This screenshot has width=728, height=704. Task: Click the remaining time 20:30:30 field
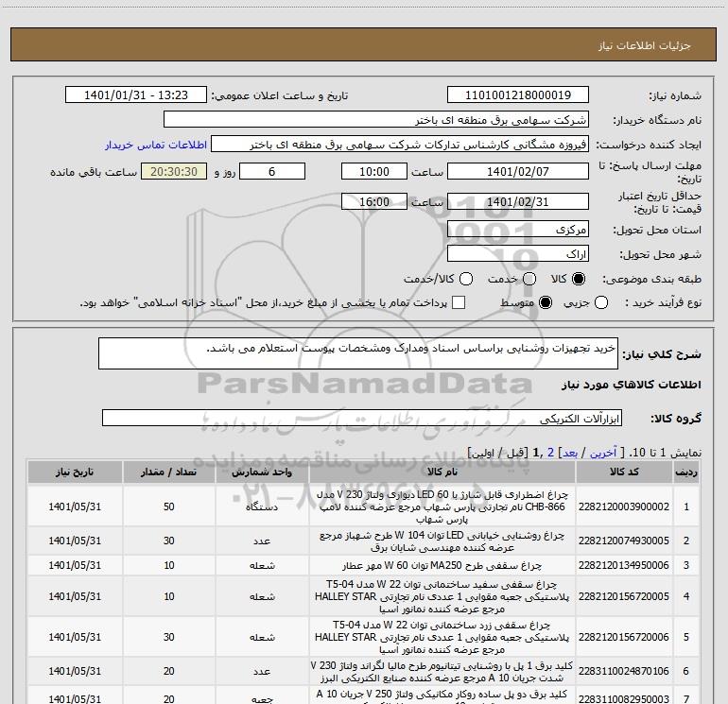pyautogui.click(x=174, y=171)
